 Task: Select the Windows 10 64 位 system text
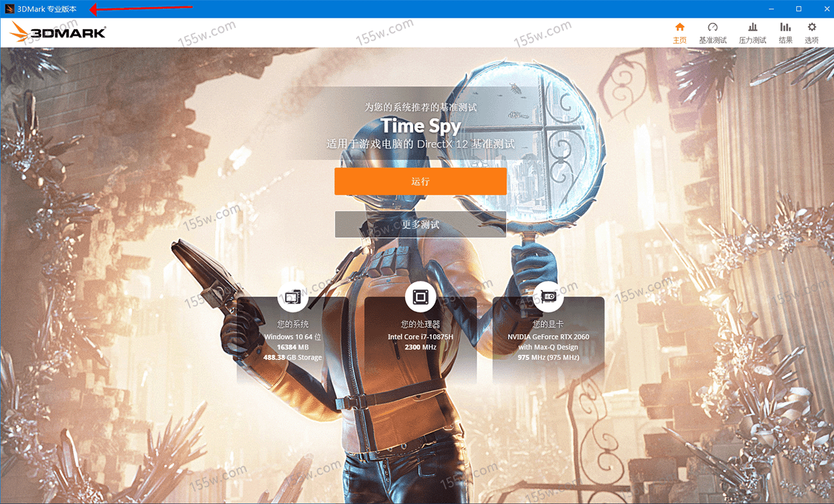pyautogui.click(x=293, y=337)
